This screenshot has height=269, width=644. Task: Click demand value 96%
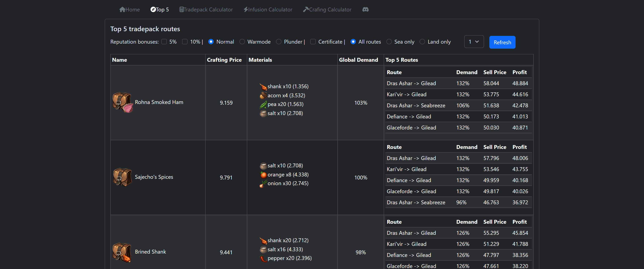coord(461,202)
